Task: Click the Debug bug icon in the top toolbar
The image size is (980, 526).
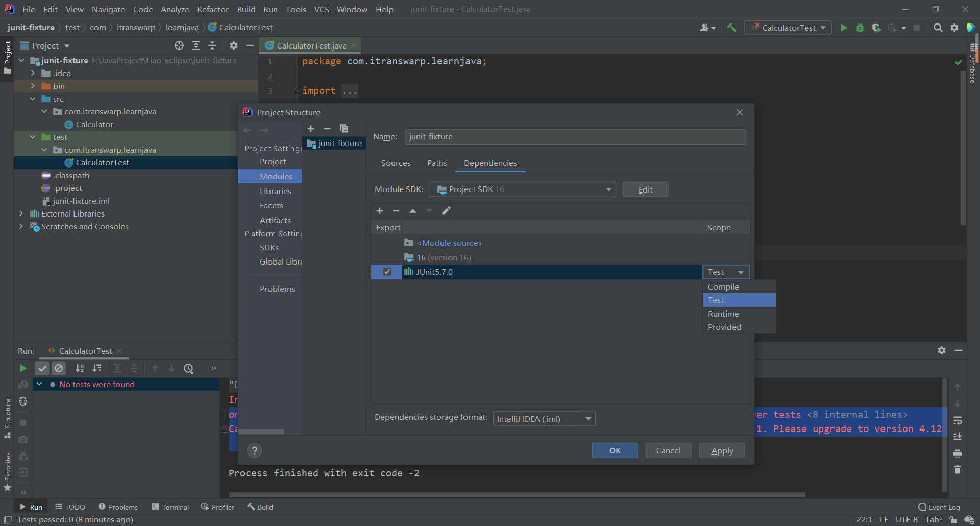Action: tap(860, 28)
